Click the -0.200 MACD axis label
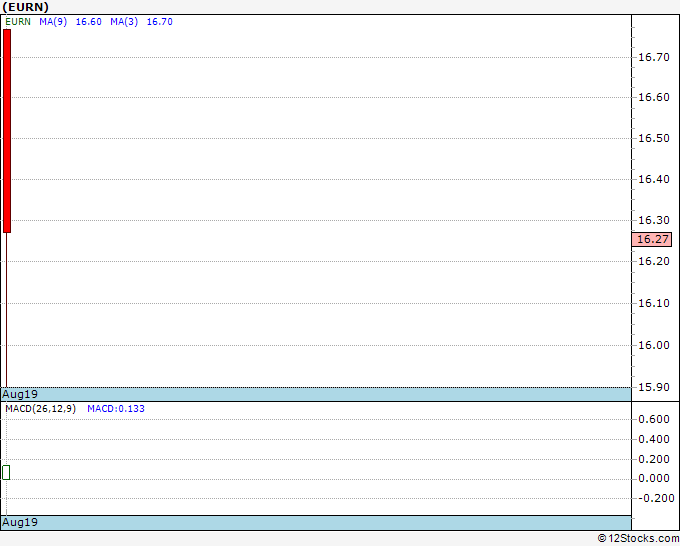 point(656,498)
